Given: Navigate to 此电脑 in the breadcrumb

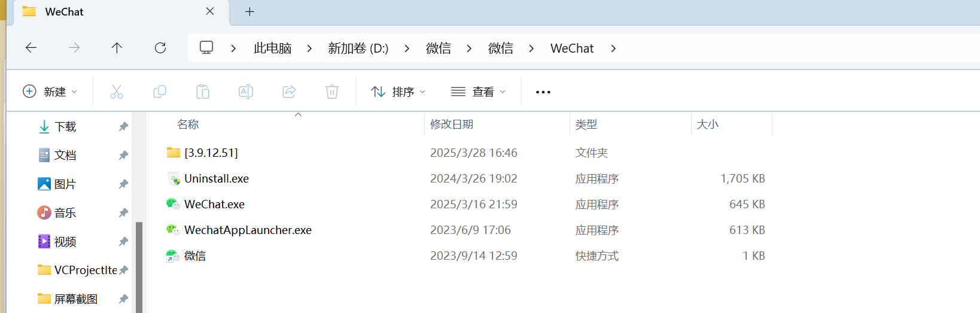Looking at the screenshot, I should point(273,48).
